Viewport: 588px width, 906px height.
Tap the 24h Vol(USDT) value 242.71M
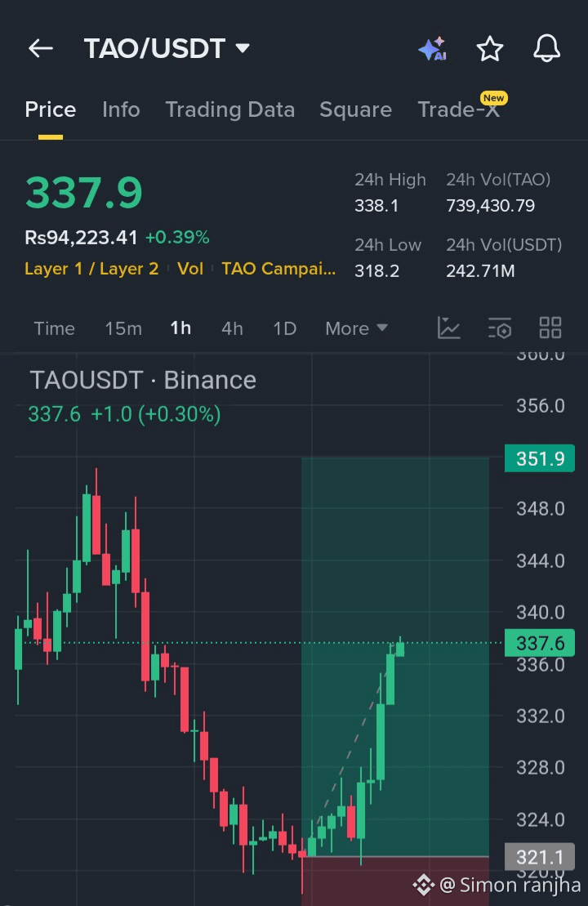point(480,271)
